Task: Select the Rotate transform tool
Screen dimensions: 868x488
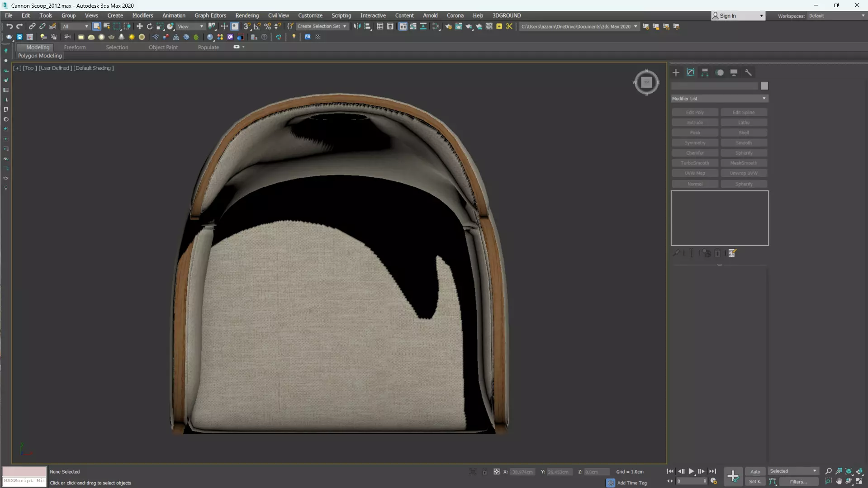Action: [150, 26]
